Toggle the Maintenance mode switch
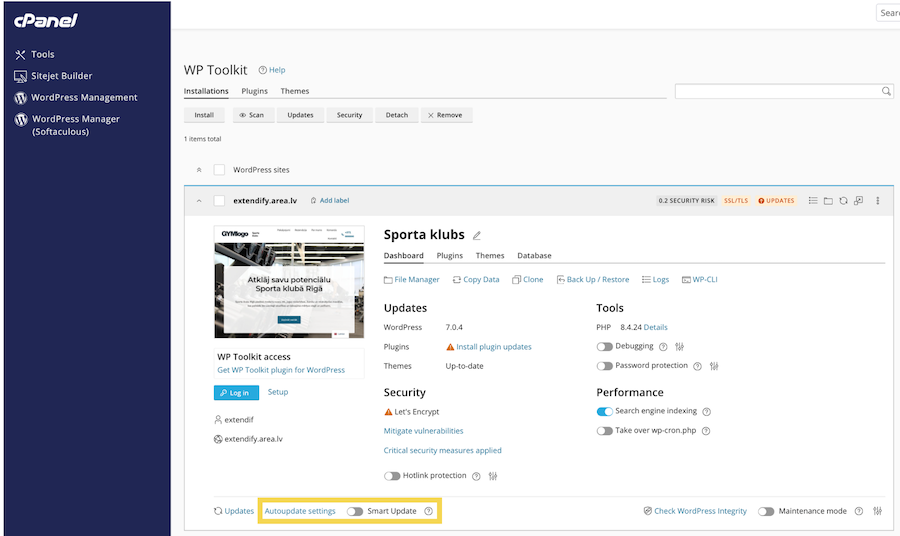Viewport: 900px width, 536px height. tap(766, 511)
